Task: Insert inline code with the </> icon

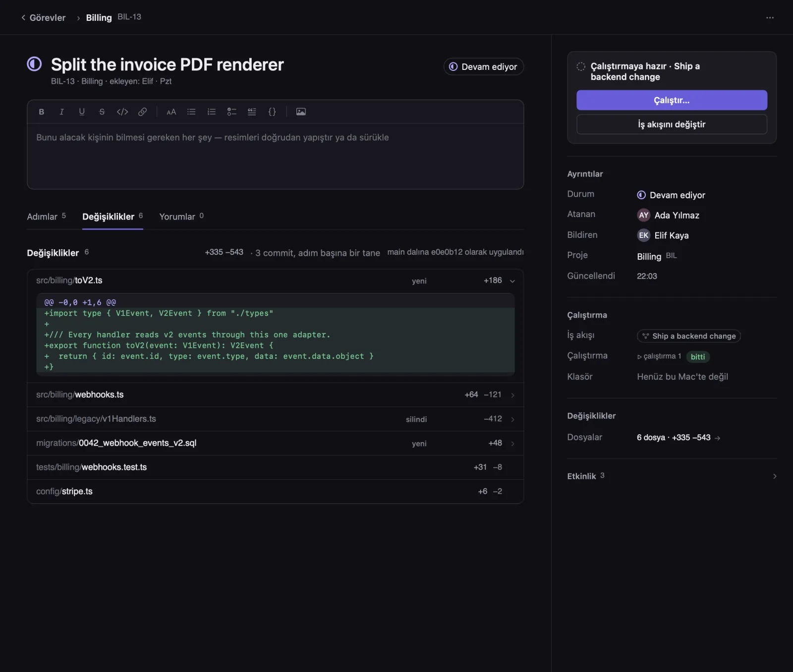Action: (122, 112)
